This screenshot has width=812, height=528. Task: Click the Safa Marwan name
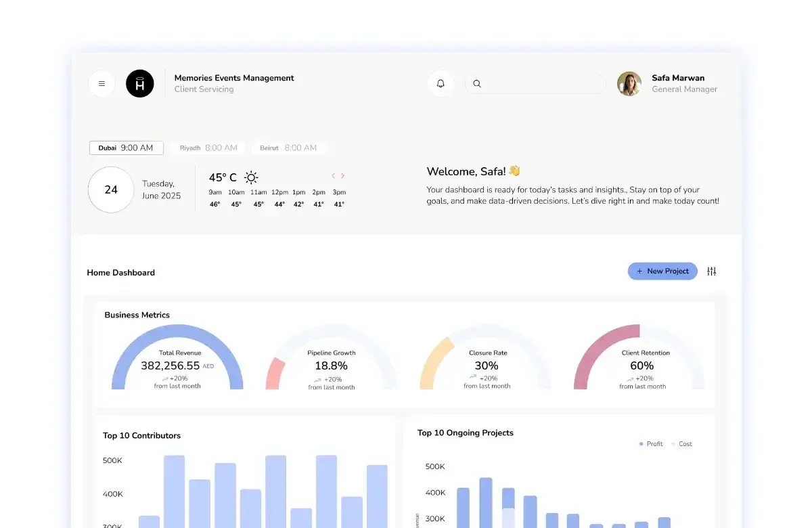coord(678,78)
